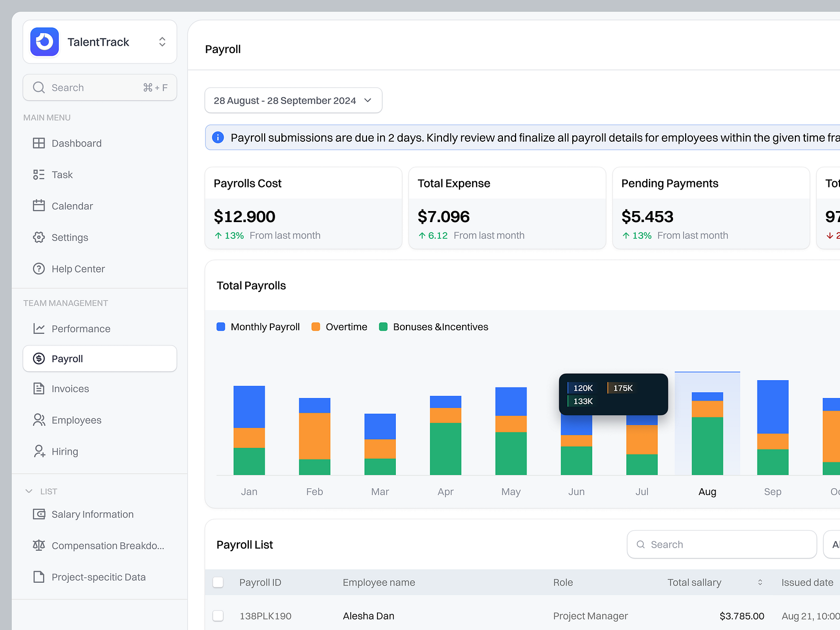Screen dimensions: 840x630
Task: Switch to the Payroll section
Action: click(67, 359)
